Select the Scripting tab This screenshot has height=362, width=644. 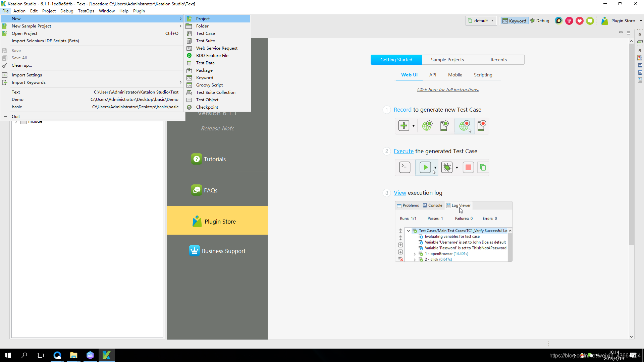pos(483,75)
